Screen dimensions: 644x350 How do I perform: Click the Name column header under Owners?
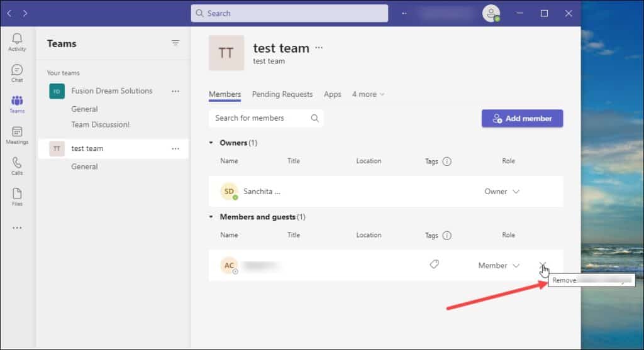[229, 161]
